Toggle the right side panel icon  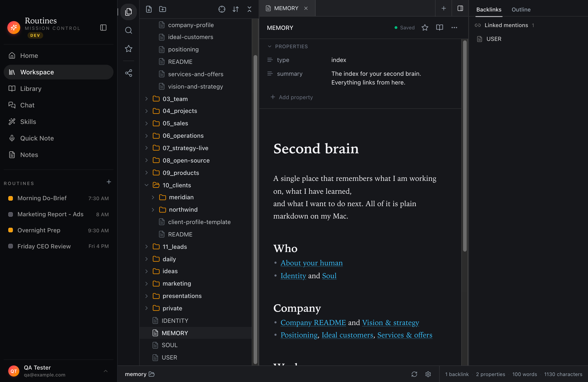(460, 8)
